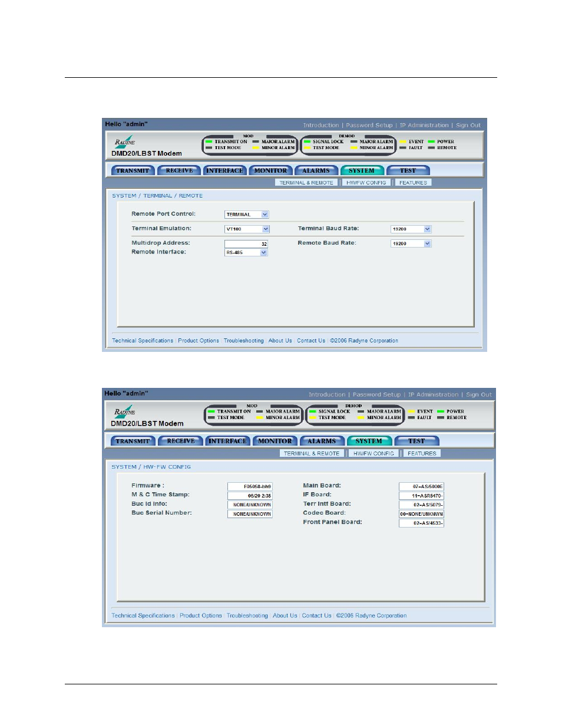The height and width of the screenshot is (728, 562).
Task: Open Product Options link in upper footer
Action: click(199, 341)
